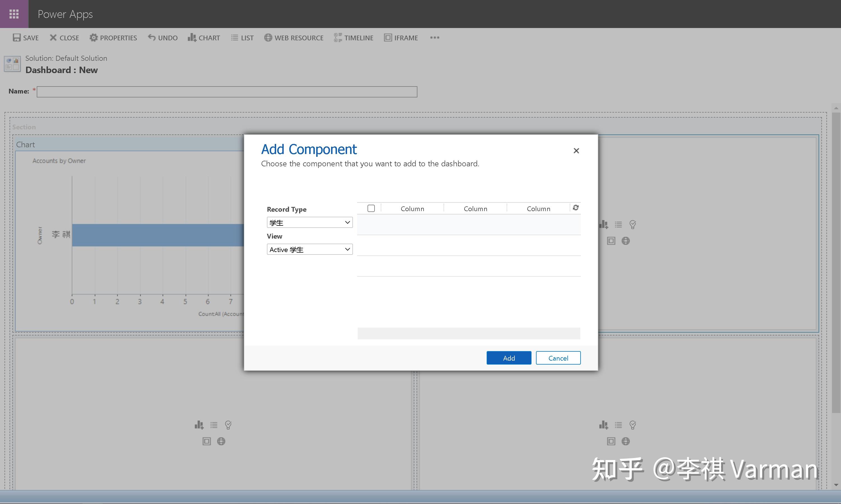Click the dashboard icon beside Solution title
This screenshot has width=841, height=504.
12,64
